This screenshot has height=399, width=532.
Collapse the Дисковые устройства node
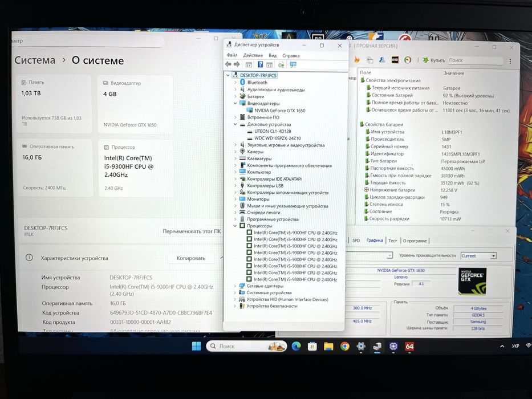(235, 124)
